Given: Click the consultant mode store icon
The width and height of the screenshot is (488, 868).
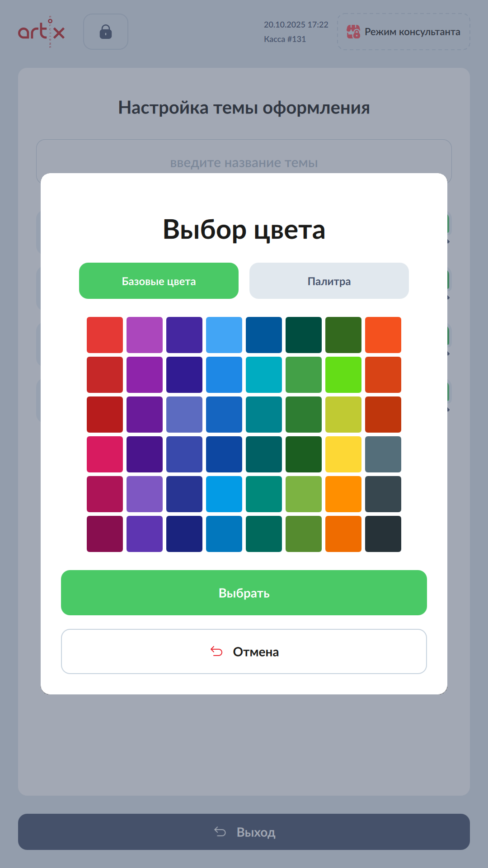Looking at the screenshot, I should 353,32.
